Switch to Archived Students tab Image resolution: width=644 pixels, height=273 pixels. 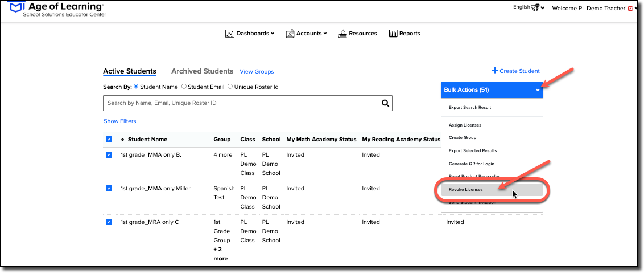(202, 71)
